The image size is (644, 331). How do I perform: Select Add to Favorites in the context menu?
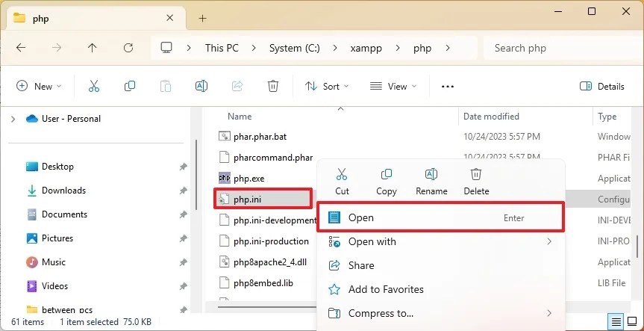coord(441,289)
